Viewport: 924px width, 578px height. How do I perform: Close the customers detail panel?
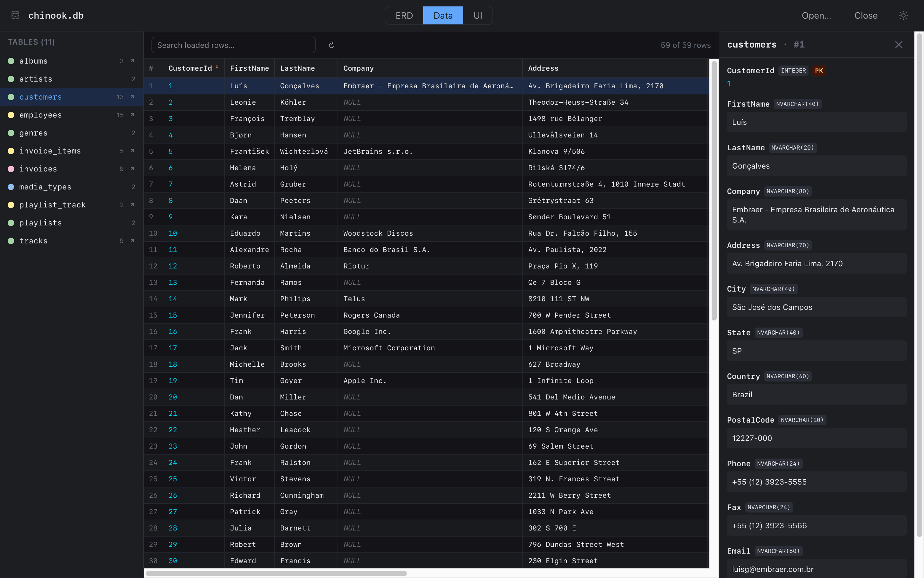pyautogui.click(x=898, y=45)
